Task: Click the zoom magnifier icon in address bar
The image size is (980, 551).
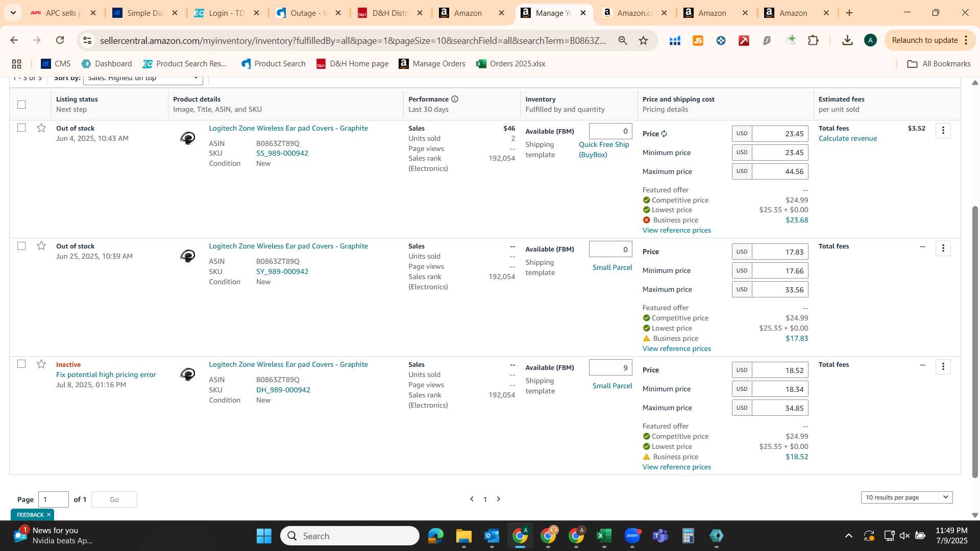Action: (623, 40)
